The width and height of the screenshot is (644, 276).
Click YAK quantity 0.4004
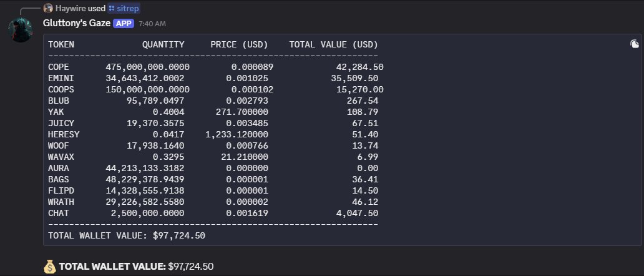click(x=169, y=112)
